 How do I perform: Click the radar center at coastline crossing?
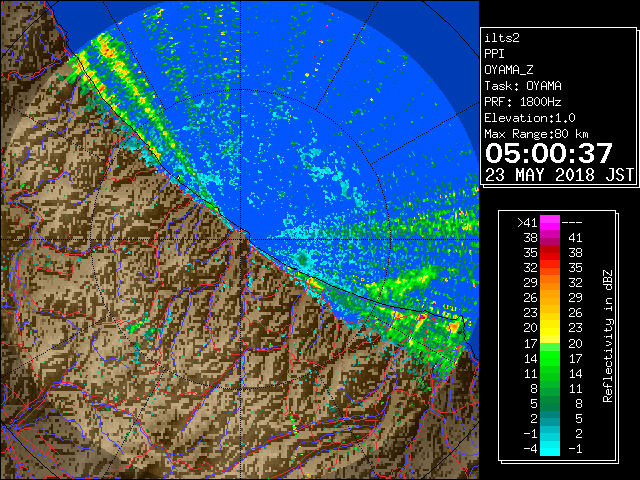[241, 239]
